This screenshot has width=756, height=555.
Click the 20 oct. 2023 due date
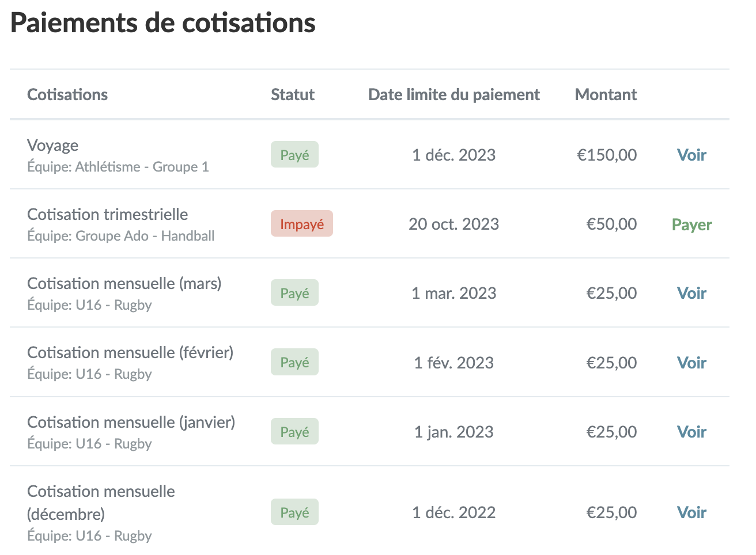pos(453,224)
